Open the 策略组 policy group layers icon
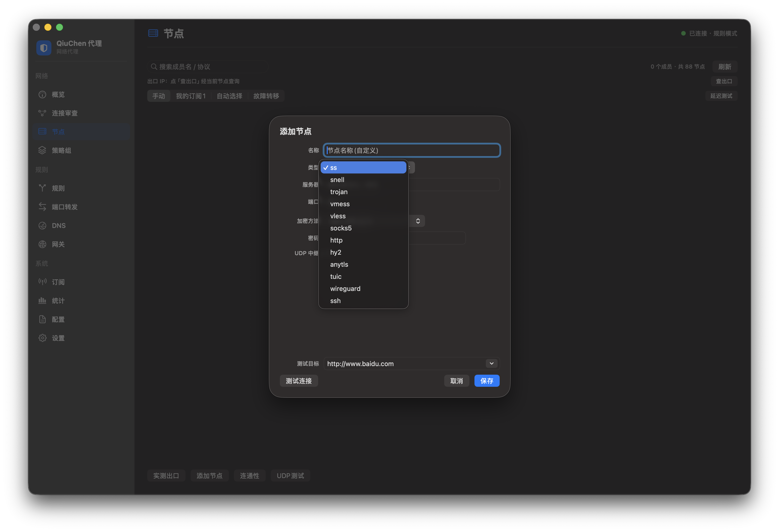Viewport: 779px width, 532px height. click(42, 150)
